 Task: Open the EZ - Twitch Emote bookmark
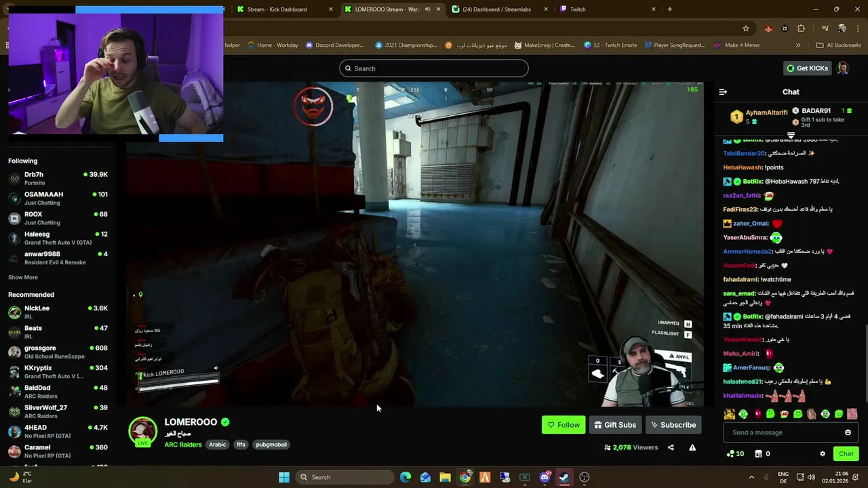point(610,45)
